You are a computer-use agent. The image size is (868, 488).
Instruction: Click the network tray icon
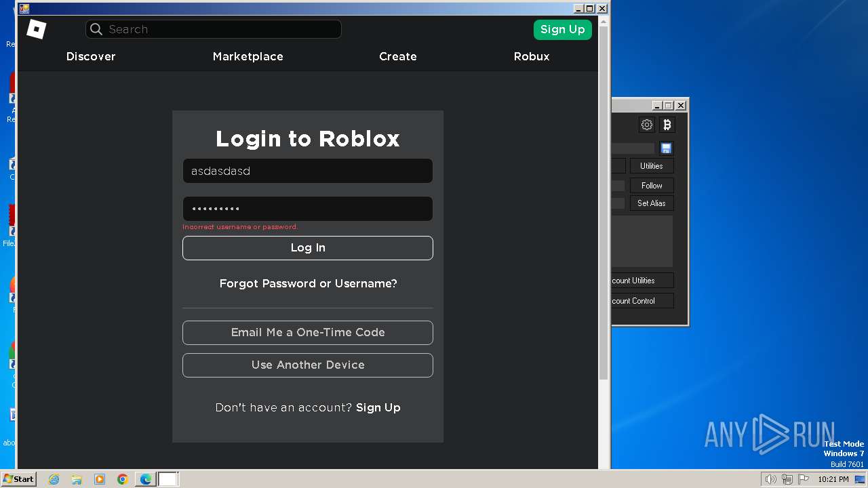click(787, 479)
